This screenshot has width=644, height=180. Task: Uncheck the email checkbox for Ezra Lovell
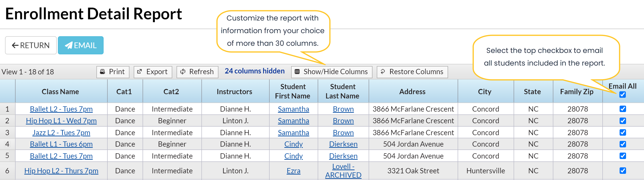click(622, 171)
